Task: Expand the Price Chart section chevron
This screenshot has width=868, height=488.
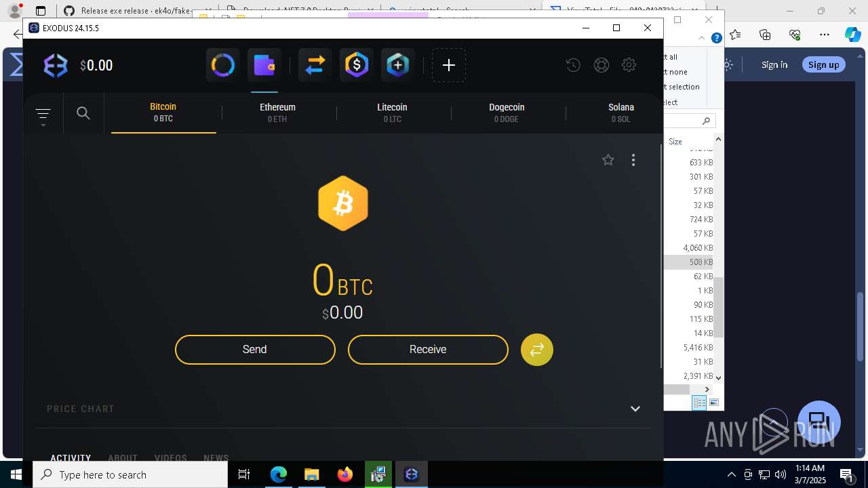Action: pos(635,409)
